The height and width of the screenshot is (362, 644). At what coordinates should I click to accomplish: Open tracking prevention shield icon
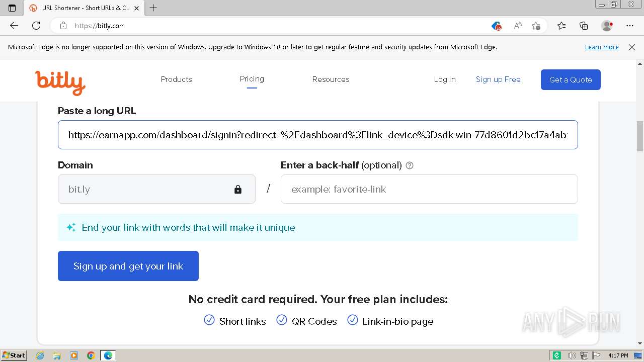[497, 26]
